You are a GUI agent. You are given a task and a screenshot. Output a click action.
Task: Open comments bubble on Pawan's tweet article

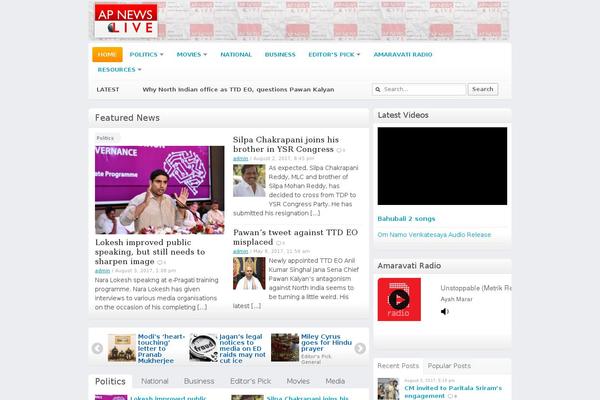tap(280, 243)
